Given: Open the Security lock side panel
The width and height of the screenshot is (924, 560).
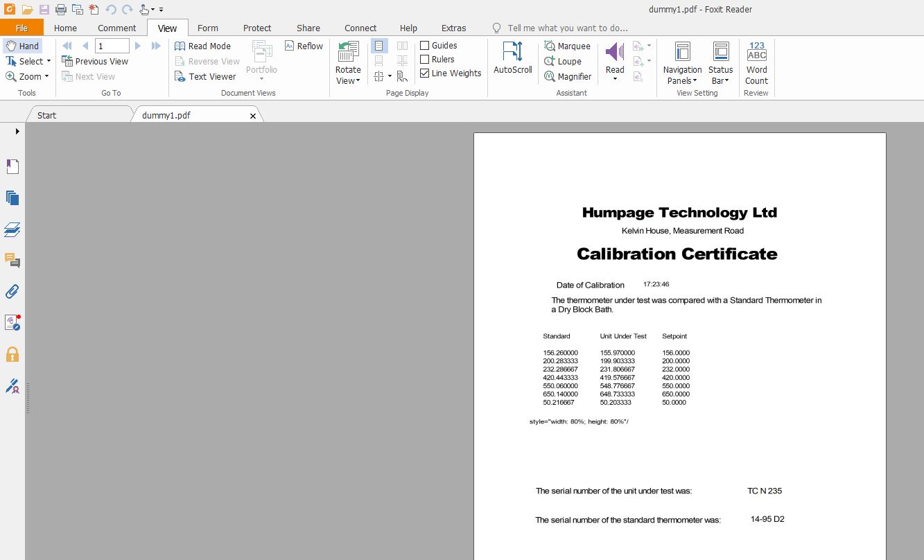Looking at the screenshot, I should [x=12, y=354].
